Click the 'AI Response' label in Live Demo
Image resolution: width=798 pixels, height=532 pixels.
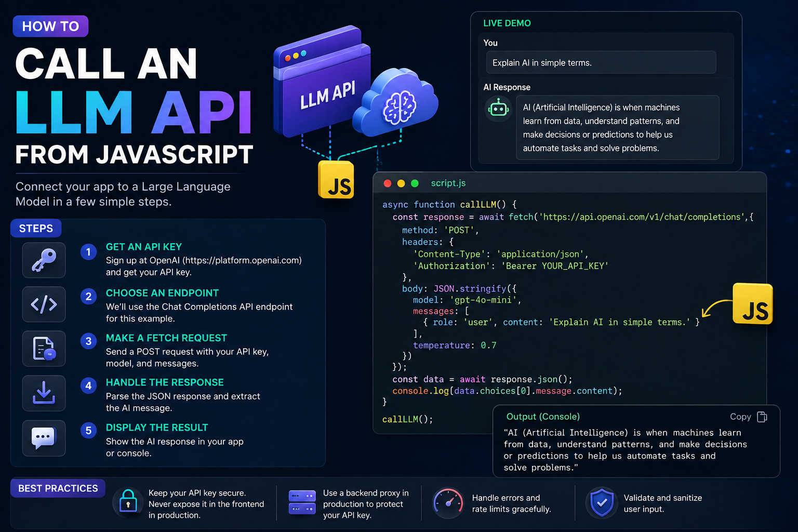[507, 87]
